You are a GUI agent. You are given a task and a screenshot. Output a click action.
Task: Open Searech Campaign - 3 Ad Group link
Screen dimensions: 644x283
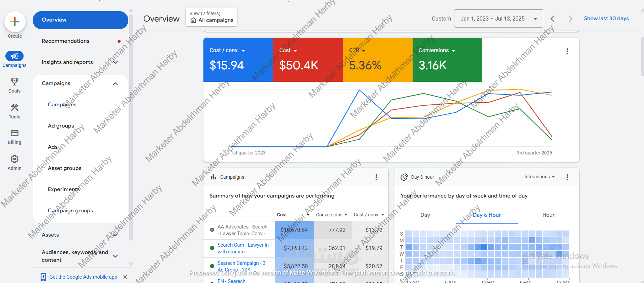(241, 267)
